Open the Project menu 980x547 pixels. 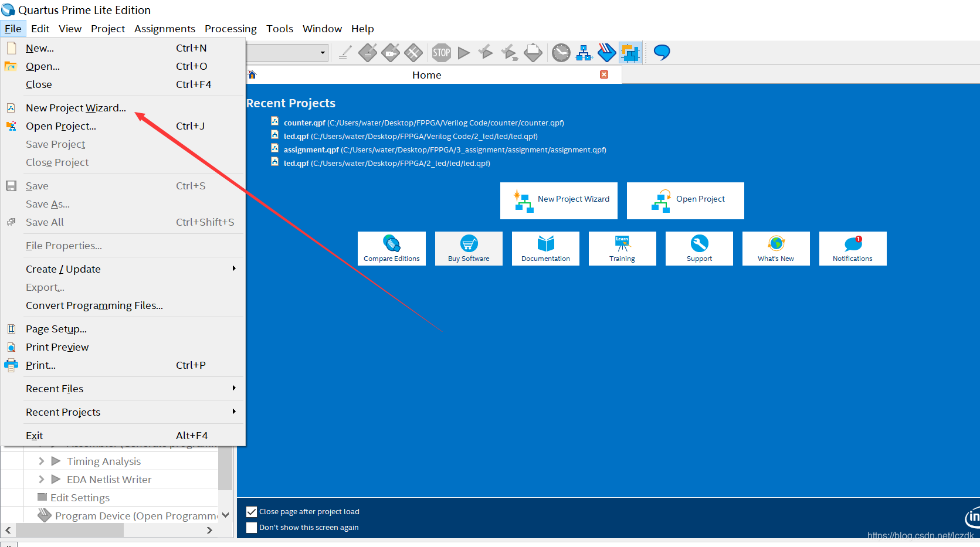coord(108,29)
